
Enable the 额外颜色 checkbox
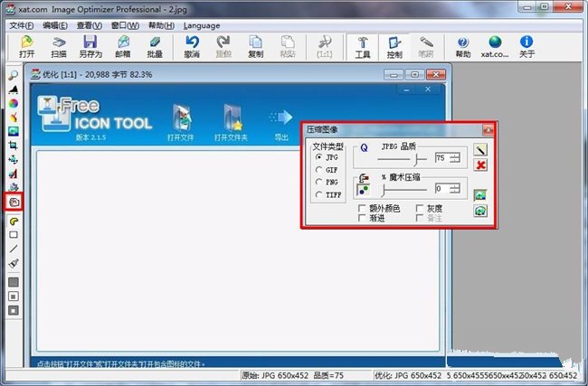coord(362,208)
